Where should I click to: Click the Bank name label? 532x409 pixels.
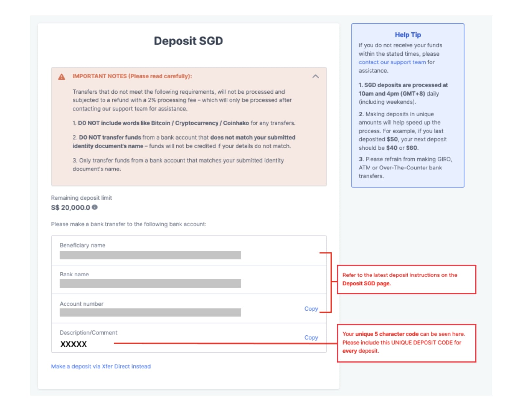(x=74, y=274)
